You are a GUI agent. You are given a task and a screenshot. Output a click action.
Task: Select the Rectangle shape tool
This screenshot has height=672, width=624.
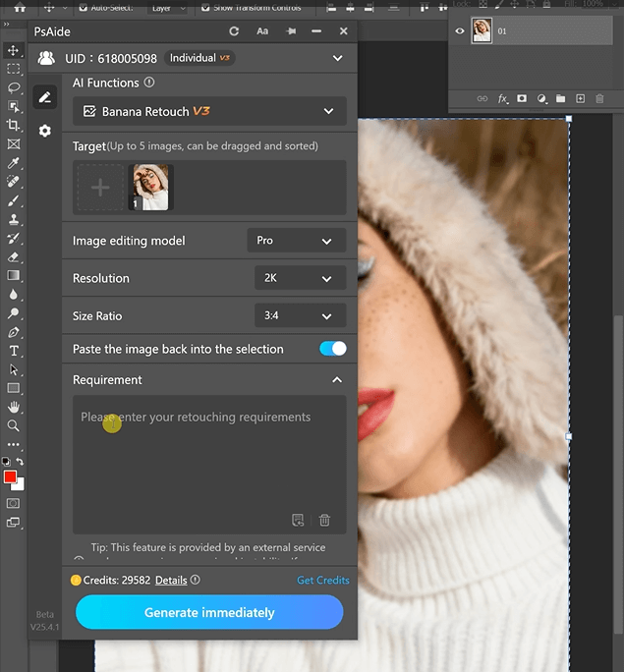tap(14, 388)
